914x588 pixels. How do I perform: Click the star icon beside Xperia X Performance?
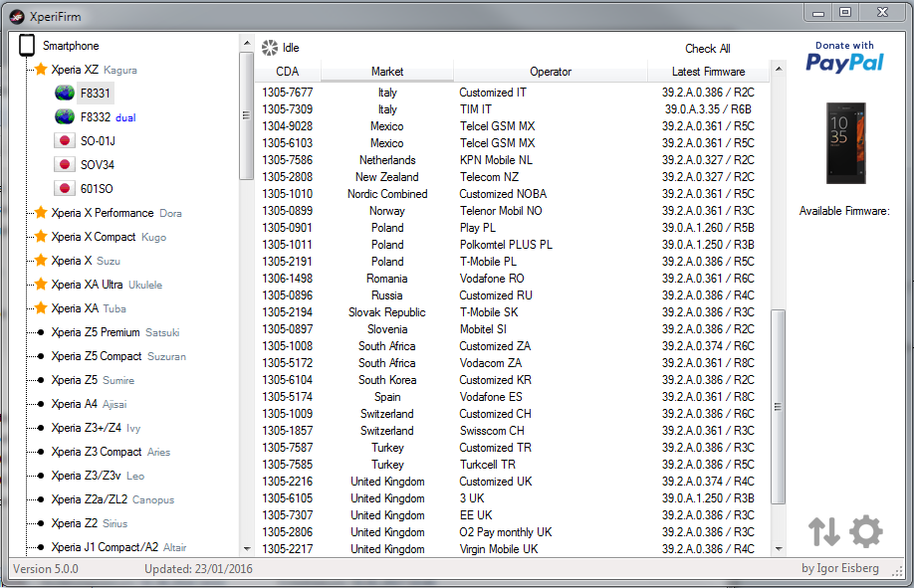[x=41, y=213]
